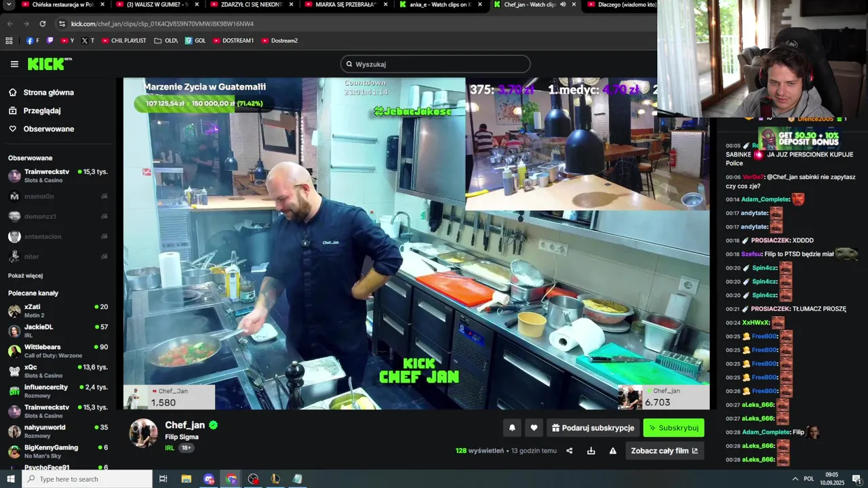Click the Wyszukaj search field
This screenshot has height=488, width=868.
[435, 64]
